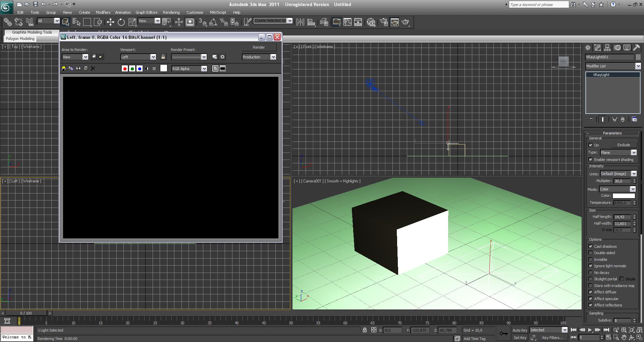Select the Move tool in main toolbar

pyautogui.click(x=110, y=22)
